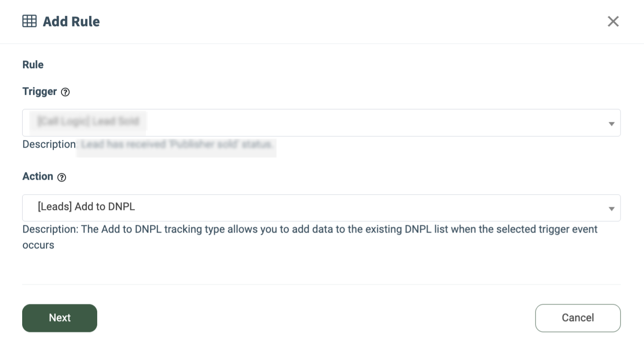Click the divider line above Next button
The height and width of the screenshot is (350, 644).
pos(321,285)
